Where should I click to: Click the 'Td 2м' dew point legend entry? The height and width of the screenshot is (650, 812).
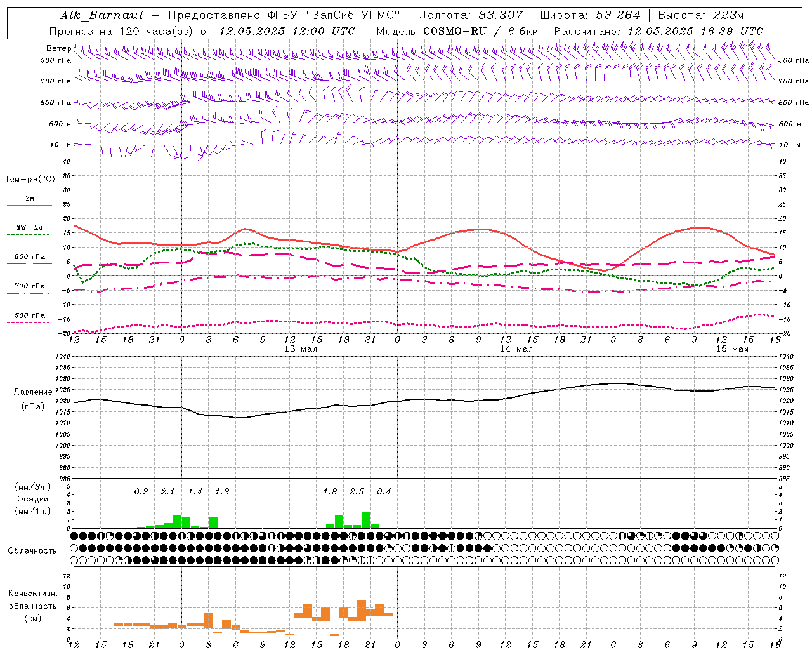30,227
